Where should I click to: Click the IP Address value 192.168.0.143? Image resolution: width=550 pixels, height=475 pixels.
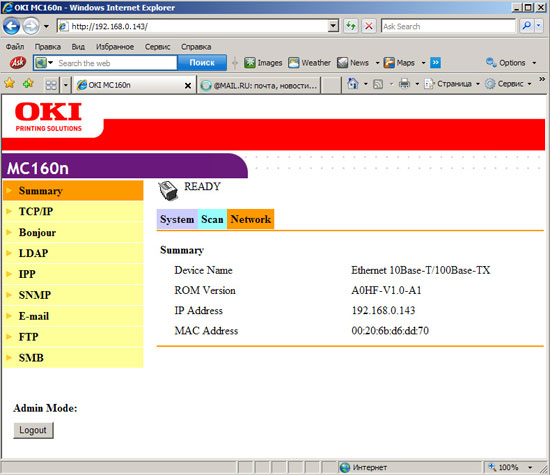tap(383, 310)
